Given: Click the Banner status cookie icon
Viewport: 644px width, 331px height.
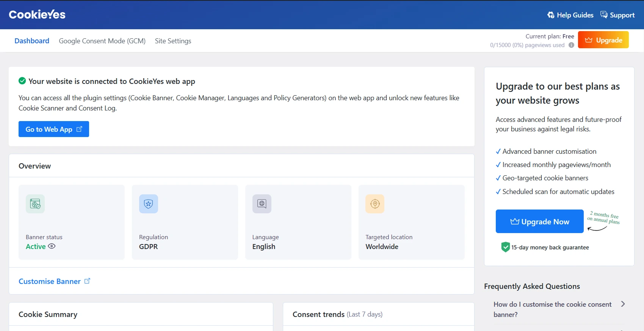Looking at the screenshot, I should point(35,204).
